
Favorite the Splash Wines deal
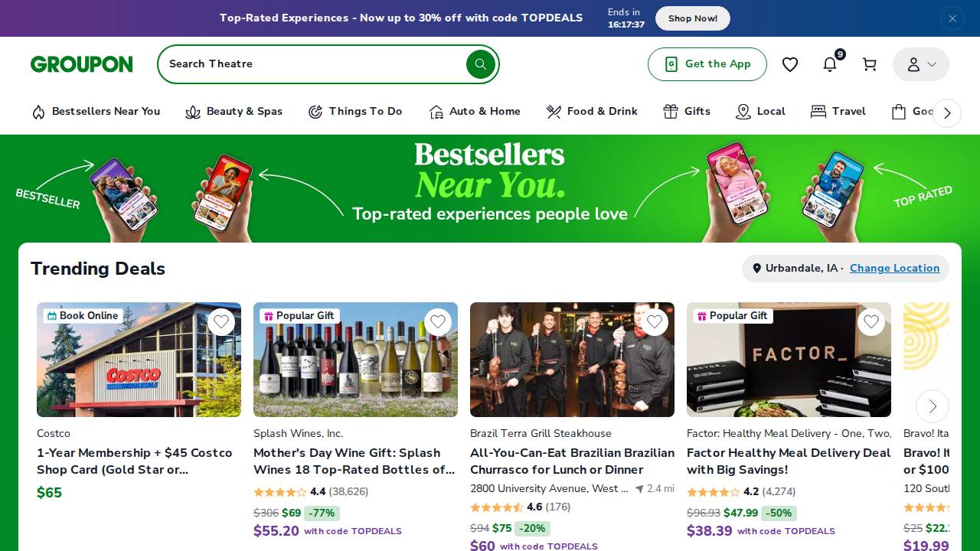438,321
